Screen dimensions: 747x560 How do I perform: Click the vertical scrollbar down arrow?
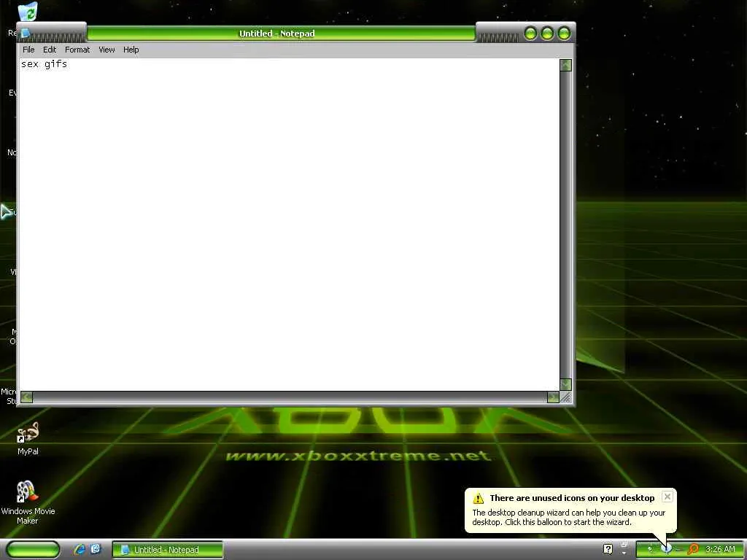(x=565, y=384)
